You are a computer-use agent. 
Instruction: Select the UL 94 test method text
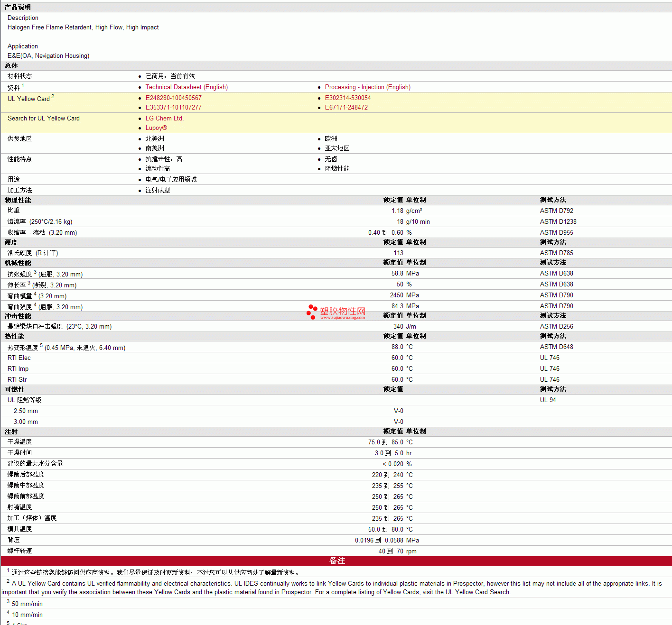tap(548, 400)
